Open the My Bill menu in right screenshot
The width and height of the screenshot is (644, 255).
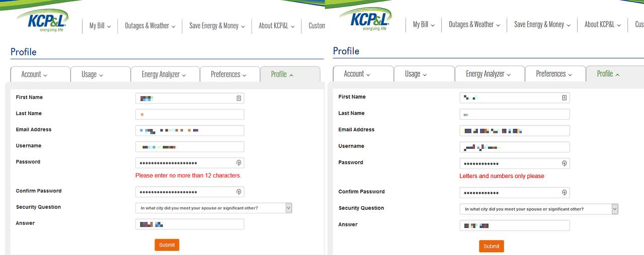(424, 24)
